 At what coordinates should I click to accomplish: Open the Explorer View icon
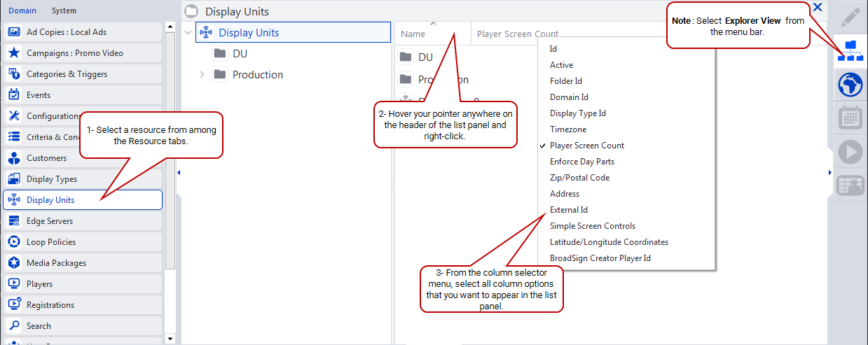click(x=850, y=51)
